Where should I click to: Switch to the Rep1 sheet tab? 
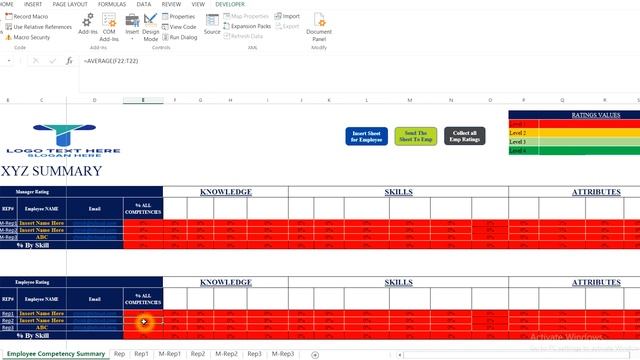(x=141, y=354)
